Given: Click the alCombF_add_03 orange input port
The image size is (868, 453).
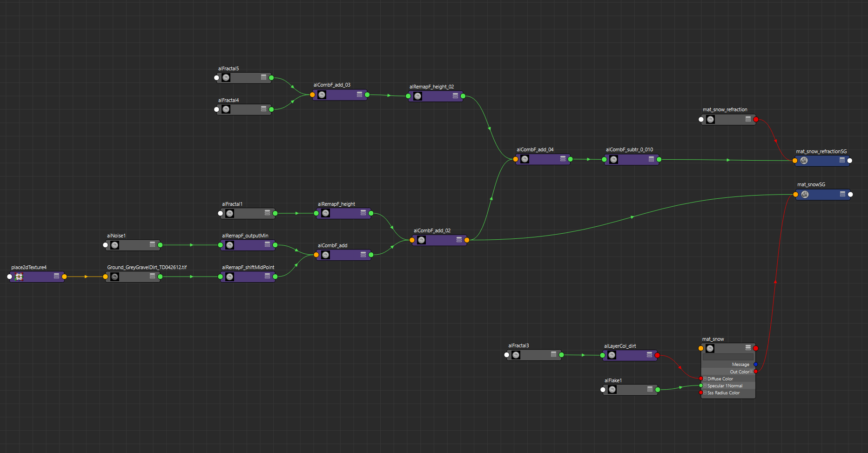Looking at the screenshot, I should 312,95.
